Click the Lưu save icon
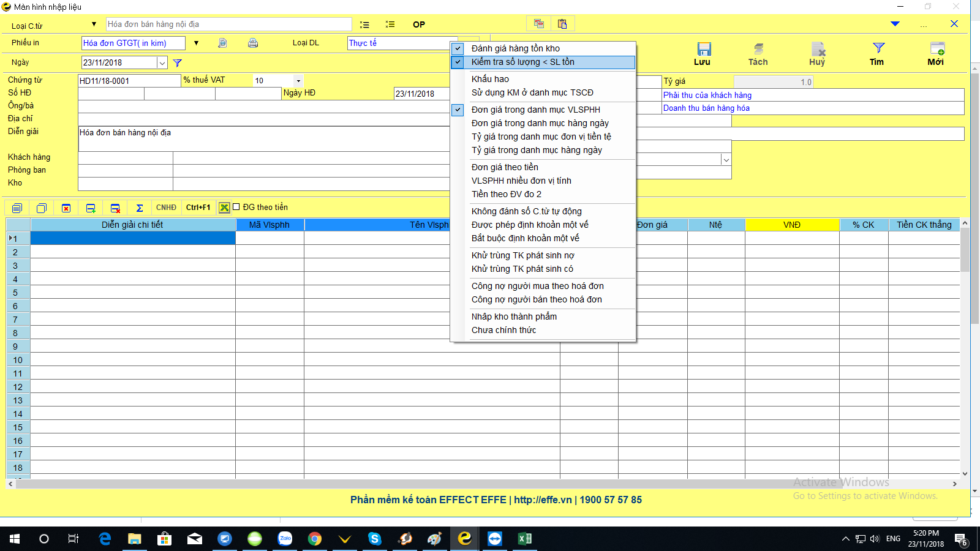This screenshot has height=551, width=980. pos(704,49)
